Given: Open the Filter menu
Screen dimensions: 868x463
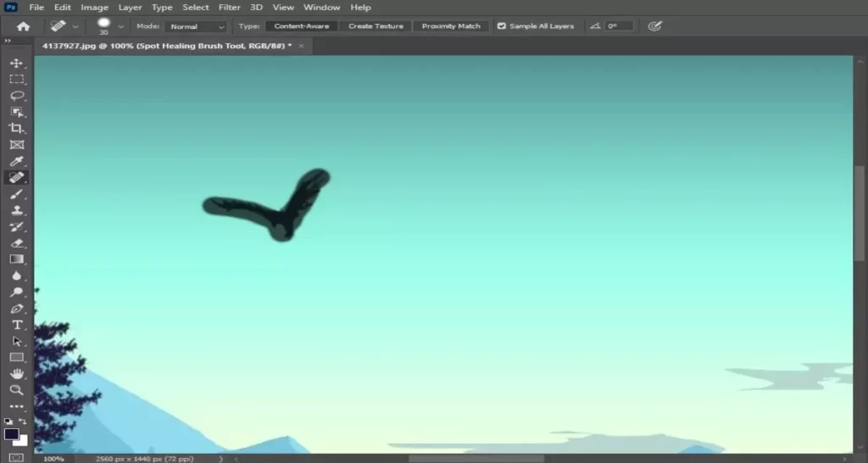Looking at the screenshot, I should click(229, 7).
